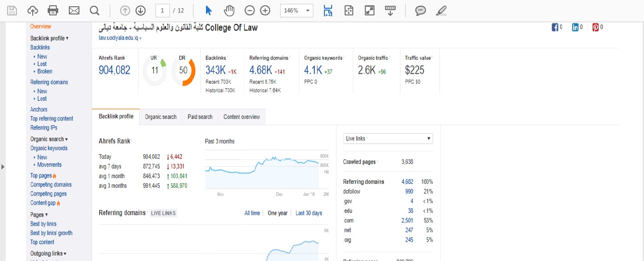This screenshot has width=644, height=261.
Task: Click the 4.1K organic keywords value
Action: pyautogui.click(x=313, y=70)
